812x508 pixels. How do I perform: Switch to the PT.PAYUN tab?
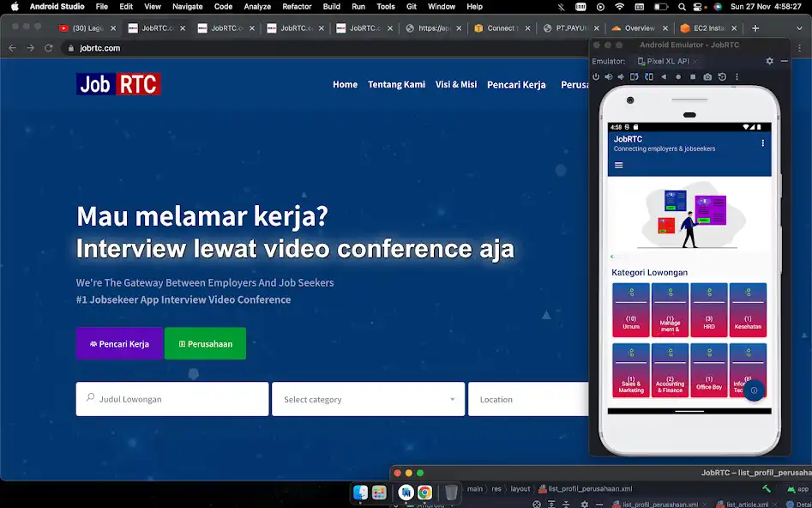pyautogui.click(x=570, y=28)
